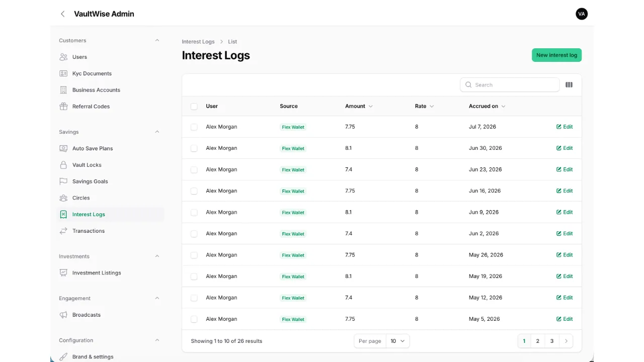Screen dimensions: 644x362
Task: Toggle table columns with the columns icon
Action: pyautogui.click(x=569, y=85)
